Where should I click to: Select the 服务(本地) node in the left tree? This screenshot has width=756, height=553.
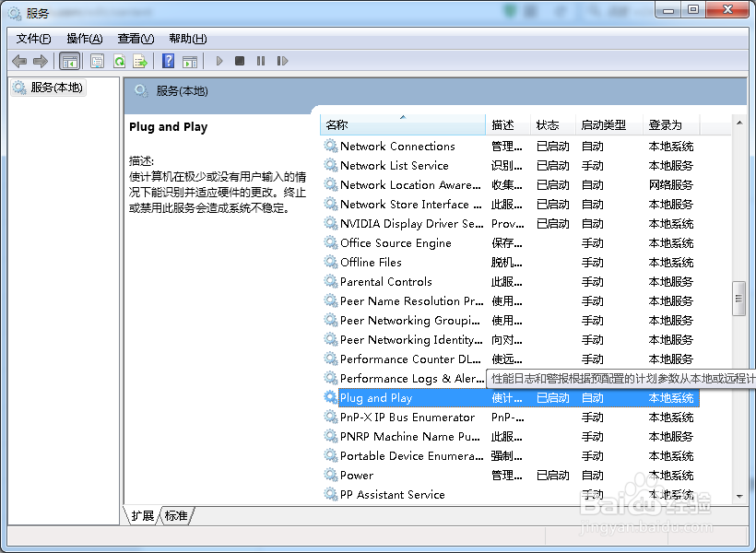tap(48, 88)
